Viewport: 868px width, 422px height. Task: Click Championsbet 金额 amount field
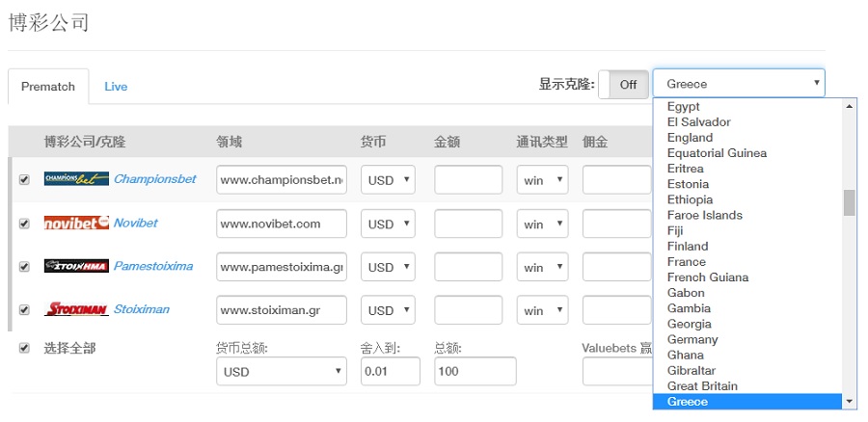pos(469,180)
